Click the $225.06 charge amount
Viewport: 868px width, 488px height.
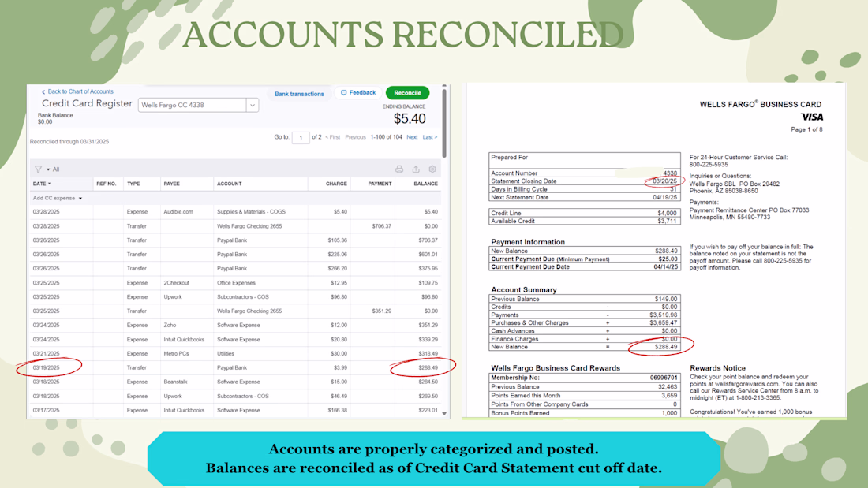pos(337,255)
